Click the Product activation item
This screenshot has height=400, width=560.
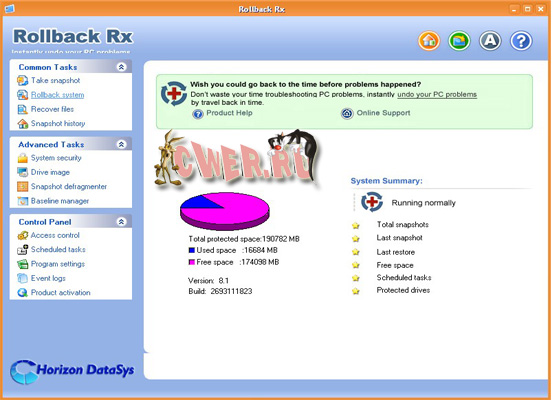point(60,292)
